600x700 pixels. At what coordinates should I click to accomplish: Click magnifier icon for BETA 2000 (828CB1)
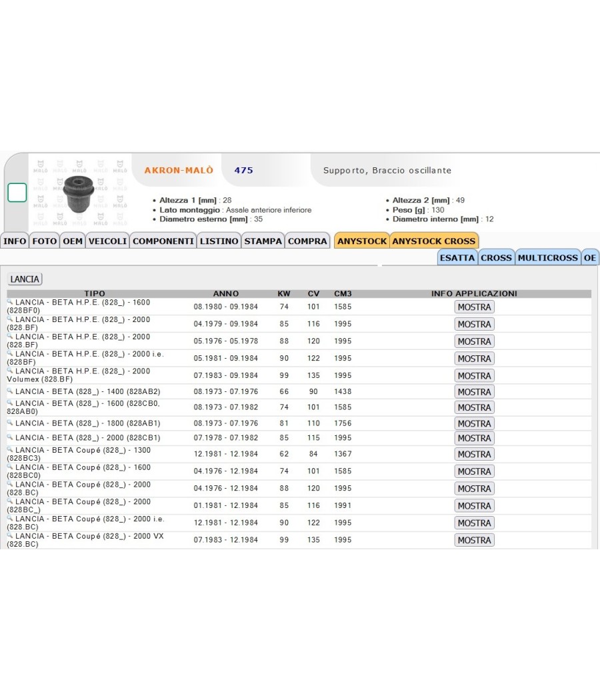click(x=10, y=437)
